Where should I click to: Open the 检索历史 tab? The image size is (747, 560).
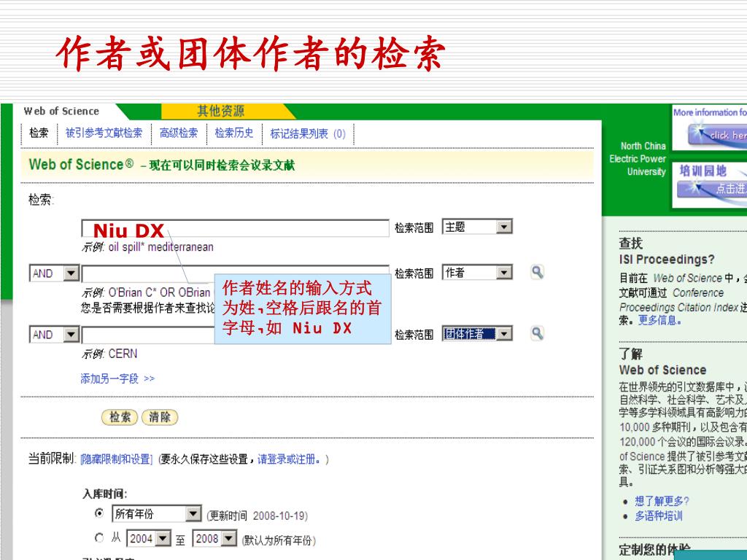click(234, 133)
